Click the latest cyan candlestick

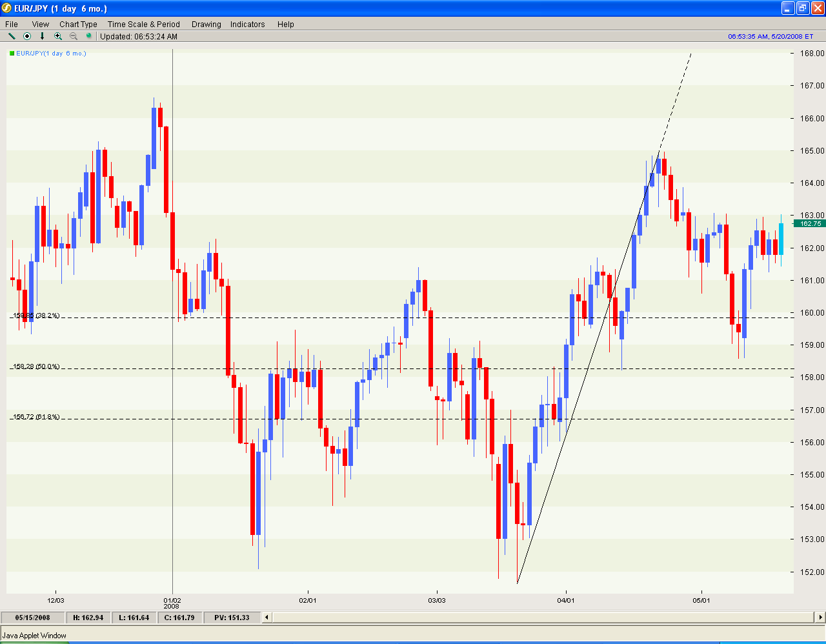(x=781, y=239)
